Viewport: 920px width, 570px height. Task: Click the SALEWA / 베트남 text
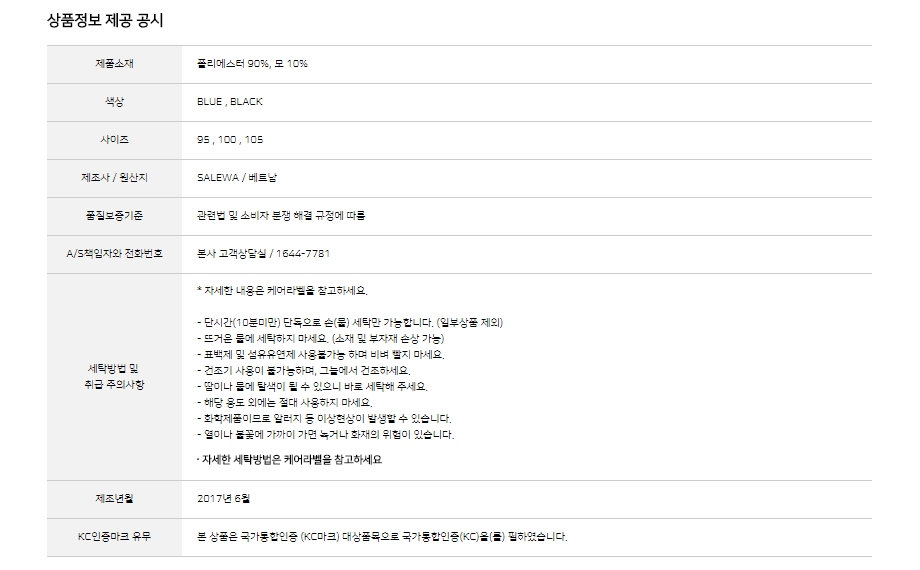coord(240,178)
